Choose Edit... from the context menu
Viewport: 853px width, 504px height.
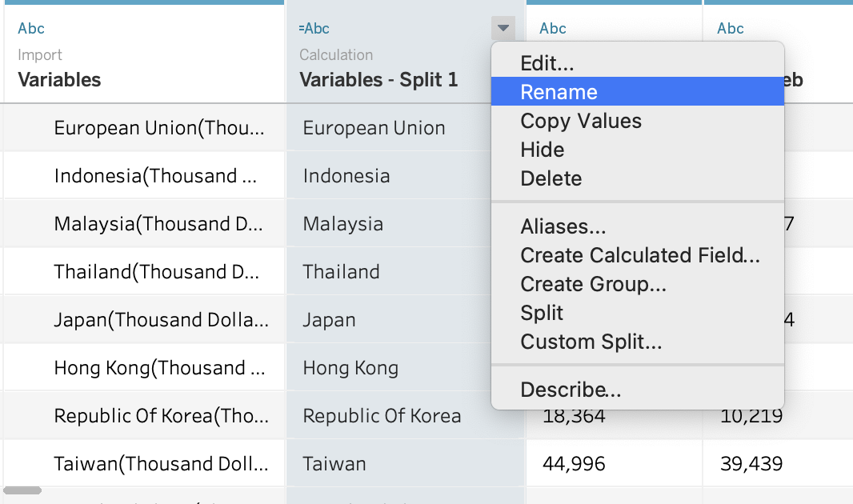click(547, 63)
